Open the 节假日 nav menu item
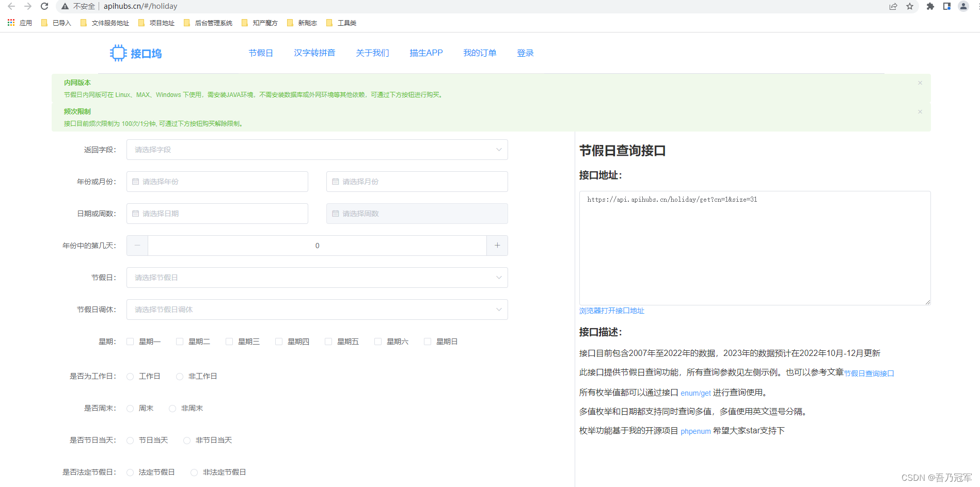The image size is (980, 487). (x=261, y=53)
